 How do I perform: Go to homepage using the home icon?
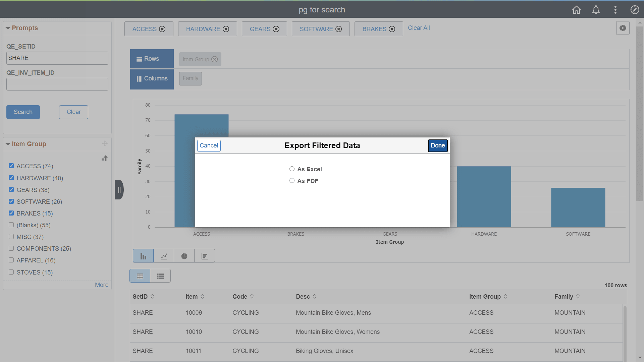coord(576,9)
